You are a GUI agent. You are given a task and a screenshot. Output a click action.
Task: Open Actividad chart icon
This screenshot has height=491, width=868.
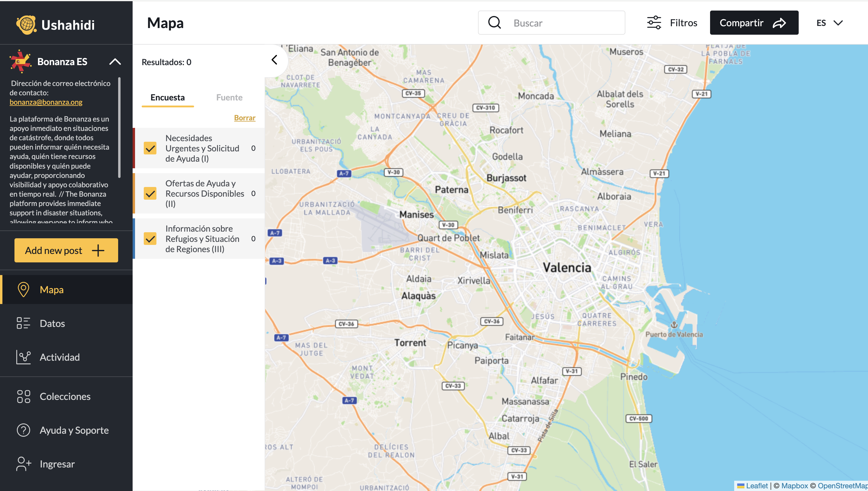[23, 357]
